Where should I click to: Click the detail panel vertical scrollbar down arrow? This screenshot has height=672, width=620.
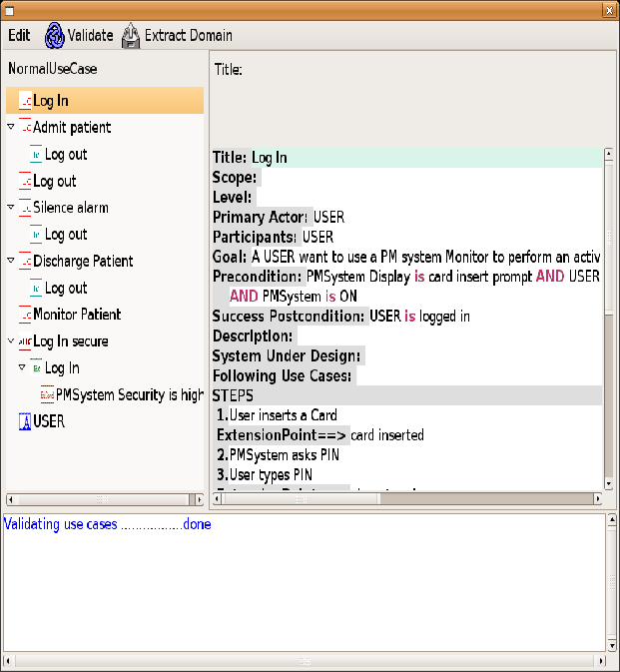coord(608,484)
